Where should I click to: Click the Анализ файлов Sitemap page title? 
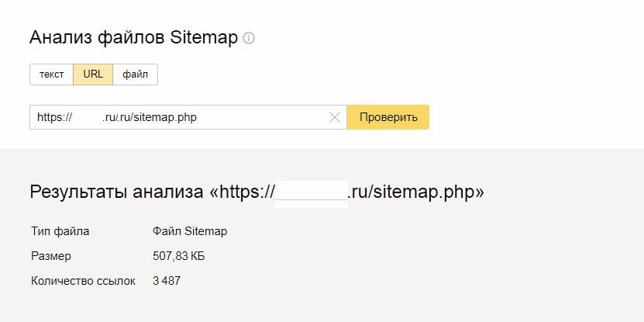click(133, 37)
